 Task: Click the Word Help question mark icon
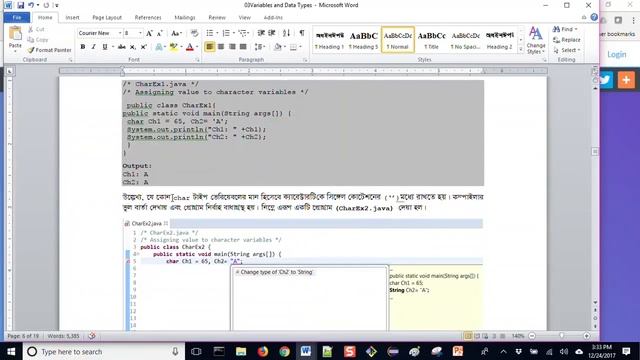(x=594, y=17)
